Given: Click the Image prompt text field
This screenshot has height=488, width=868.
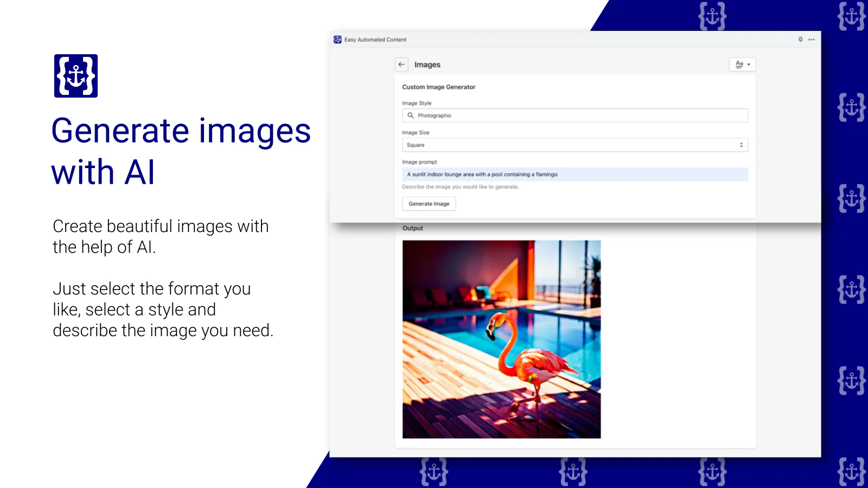Looking at the screenshot, I should 575,174.
